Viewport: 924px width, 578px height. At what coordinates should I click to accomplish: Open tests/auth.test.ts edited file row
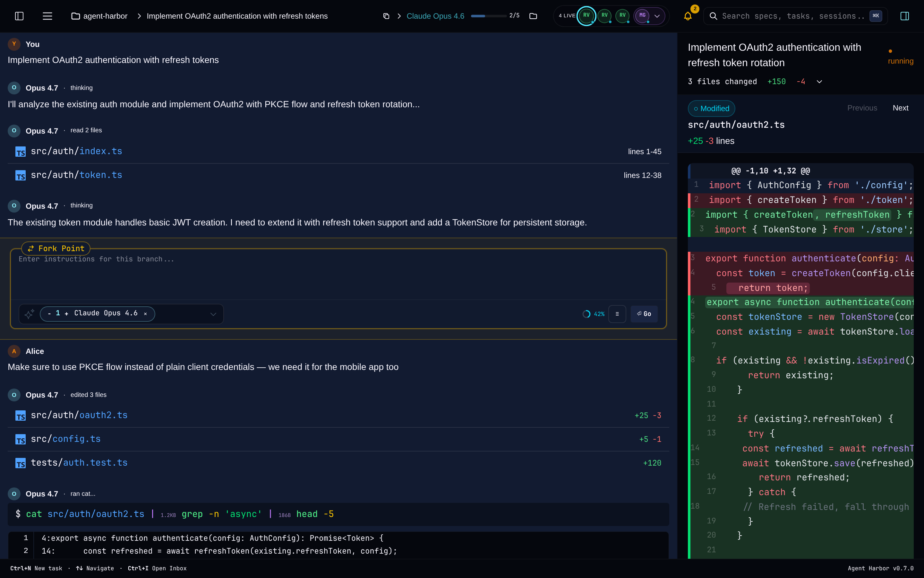(338, 462)
